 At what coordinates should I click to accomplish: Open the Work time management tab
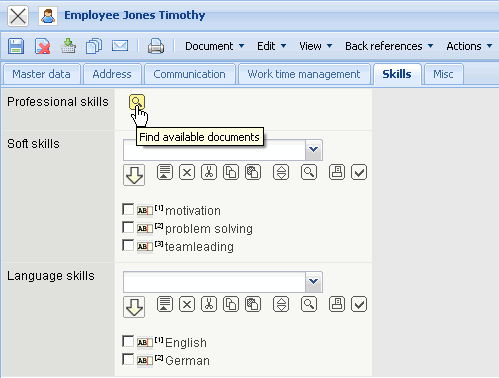[x=304, y=74]
